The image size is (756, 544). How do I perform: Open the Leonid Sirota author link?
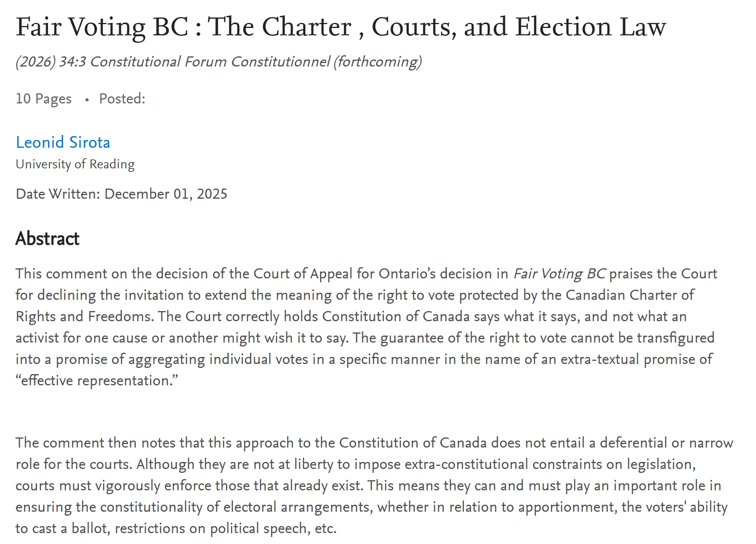(x=63, y=142)
